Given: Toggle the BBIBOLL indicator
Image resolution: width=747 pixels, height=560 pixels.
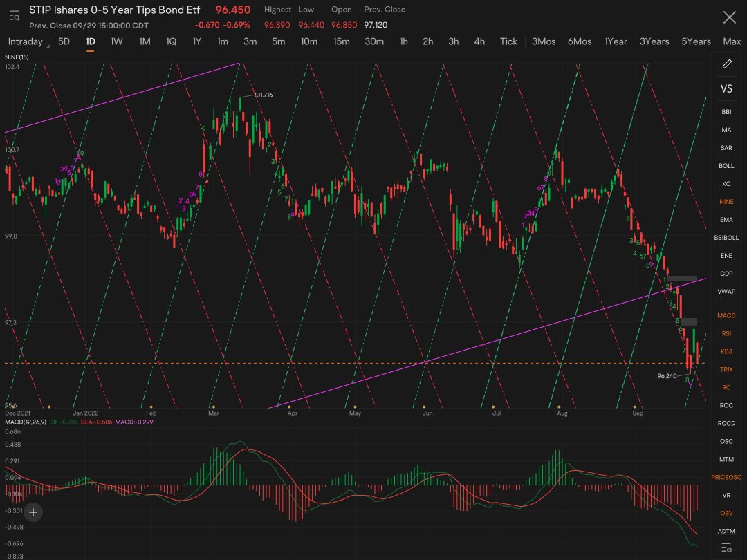Looking at the screenshot, I should (x=726, y=238).
